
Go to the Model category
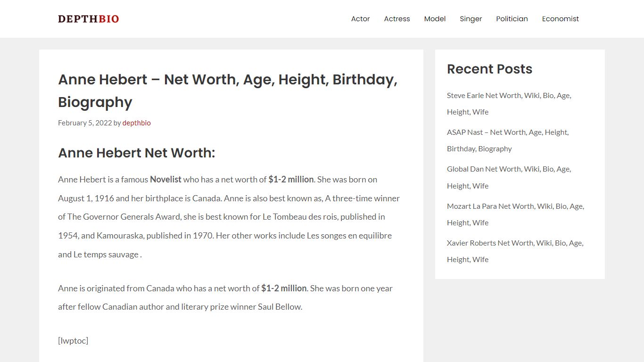pyautogui.click(x=435, y=19)
